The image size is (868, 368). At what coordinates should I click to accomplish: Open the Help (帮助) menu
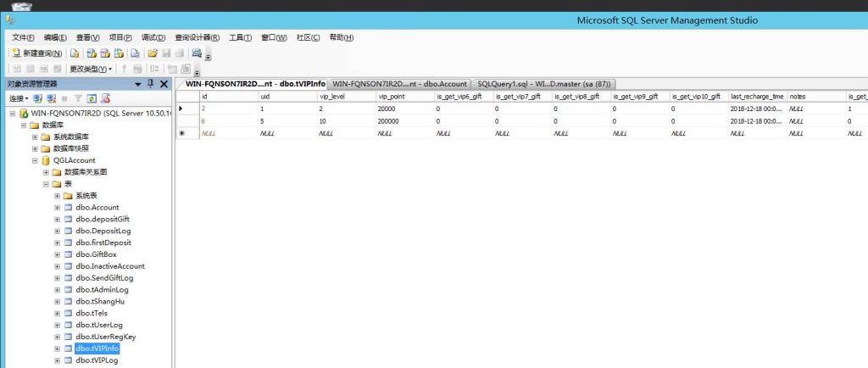pos(341,37)
